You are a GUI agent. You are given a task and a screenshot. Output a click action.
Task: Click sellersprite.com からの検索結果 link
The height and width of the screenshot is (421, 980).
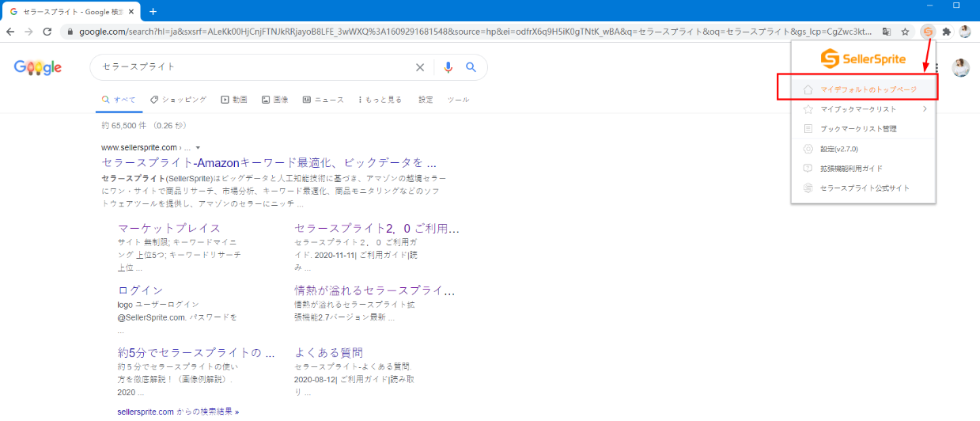tap(177, 412)
